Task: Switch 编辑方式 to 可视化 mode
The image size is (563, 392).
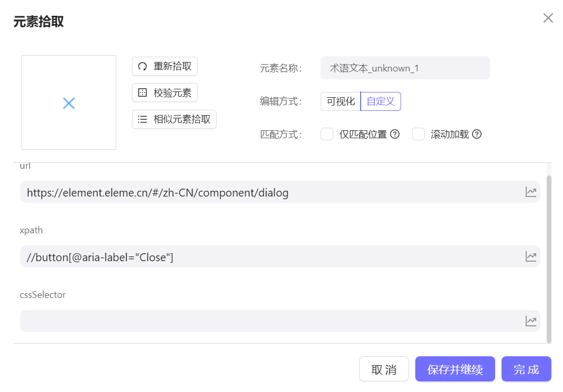Action: coord(340,101)
